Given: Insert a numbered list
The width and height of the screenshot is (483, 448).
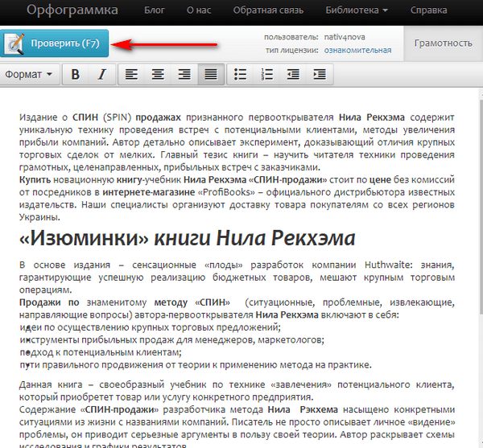Looking at the screenshot, I should [266, 74].
